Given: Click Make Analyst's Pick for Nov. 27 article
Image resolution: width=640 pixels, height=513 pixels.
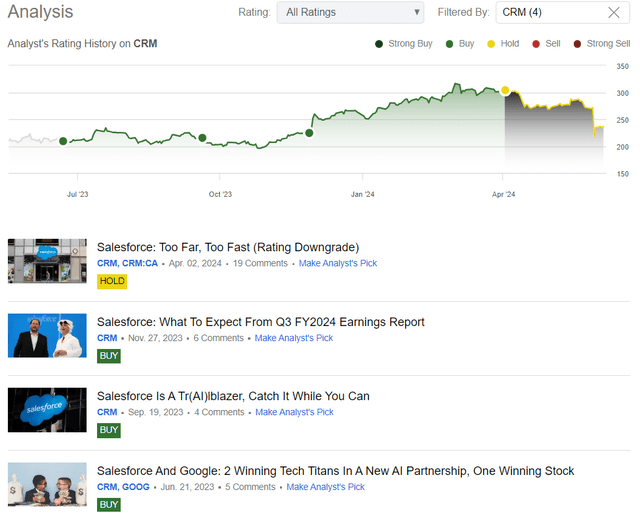Looking at the screenshot, I should point(294,338).
